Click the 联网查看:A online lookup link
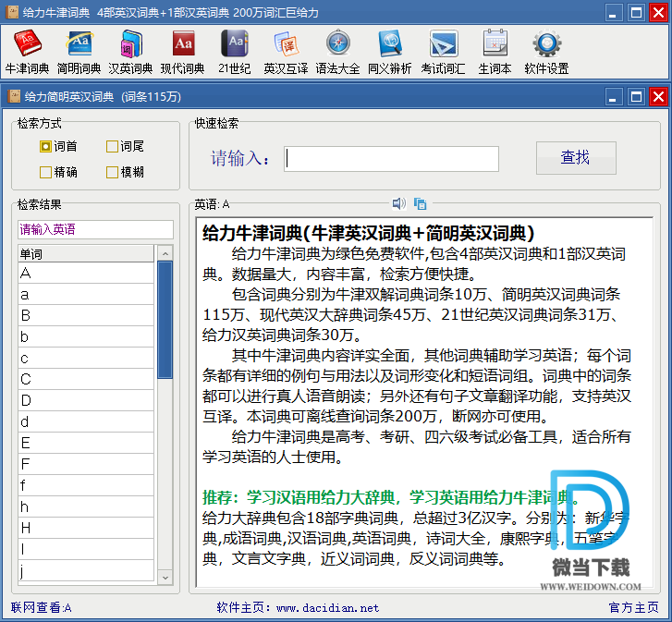Screen dimensions: 672x622 pos(42,607)
